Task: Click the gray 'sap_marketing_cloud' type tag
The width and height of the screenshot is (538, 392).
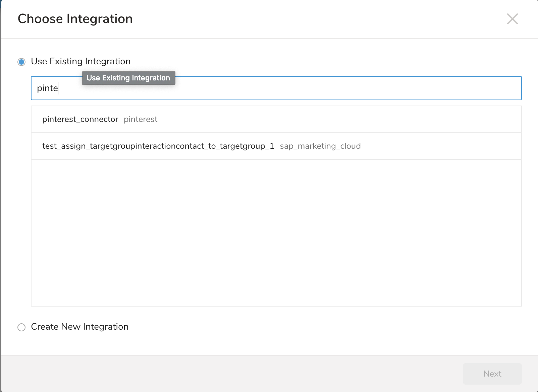Action: coord(320,146)
